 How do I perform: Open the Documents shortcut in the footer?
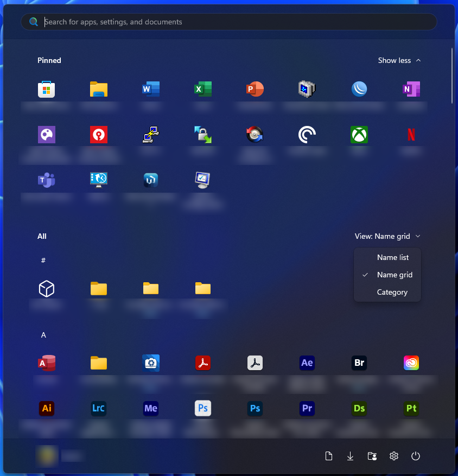coord(329,456)
